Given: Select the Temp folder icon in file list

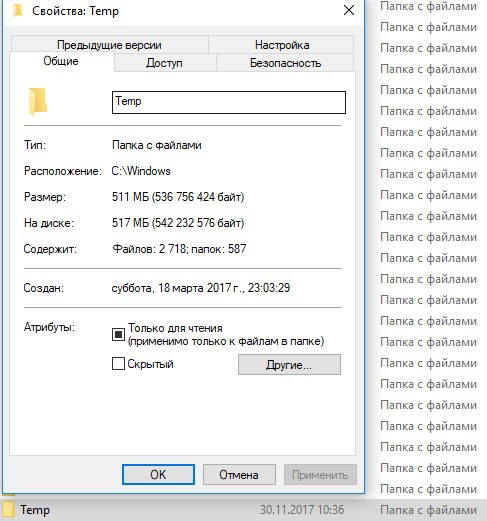Looking at the screenshot, I should tap(8, 510).
